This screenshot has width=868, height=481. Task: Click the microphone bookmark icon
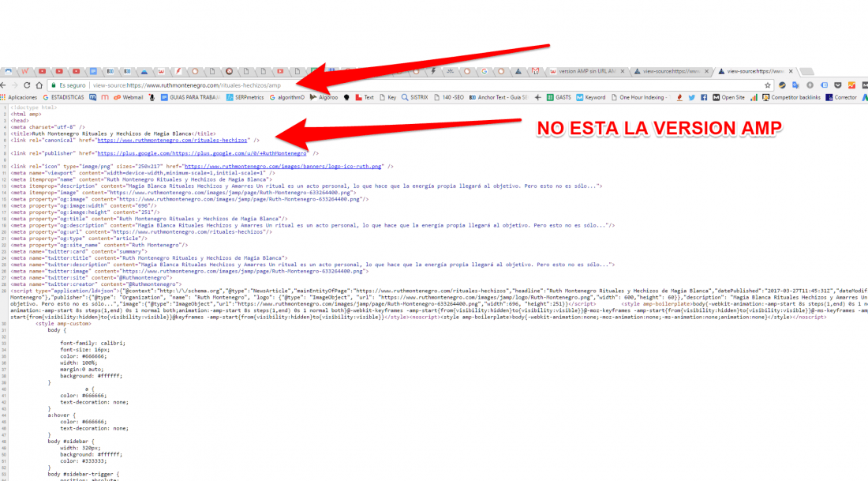pos(152,97)
